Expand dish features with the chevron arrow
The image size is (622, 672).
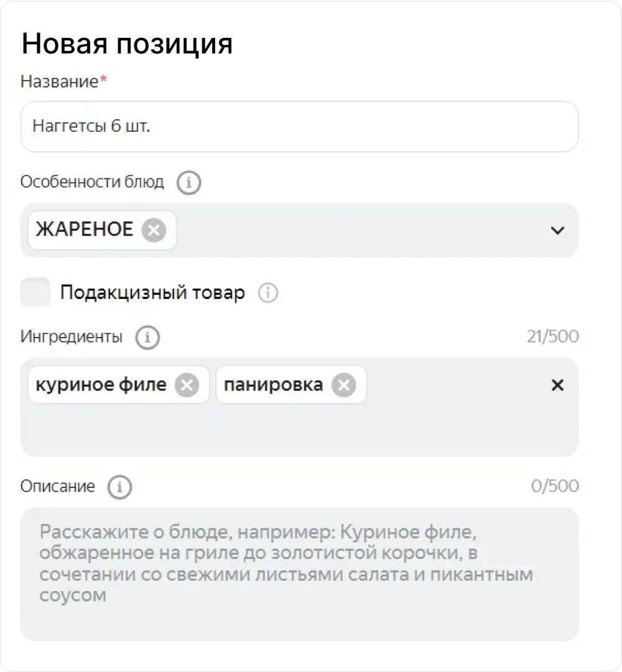557,231
